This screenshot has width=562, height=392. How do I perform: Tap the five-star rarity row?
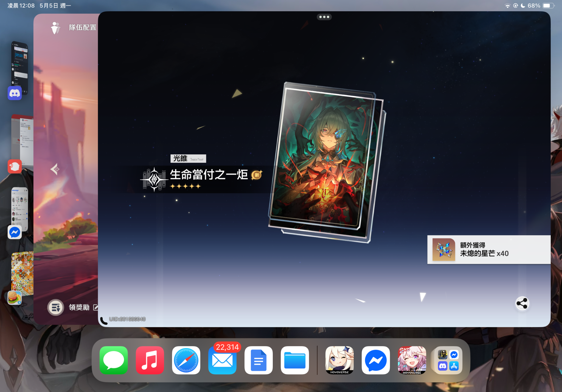(x=186, y=186)
